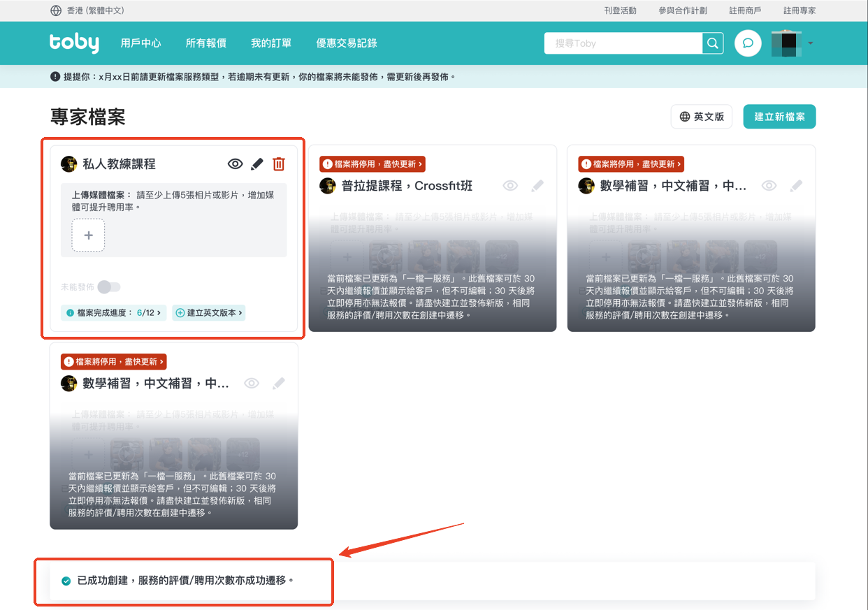Open the chat messages bubble icon

point(748,43)
